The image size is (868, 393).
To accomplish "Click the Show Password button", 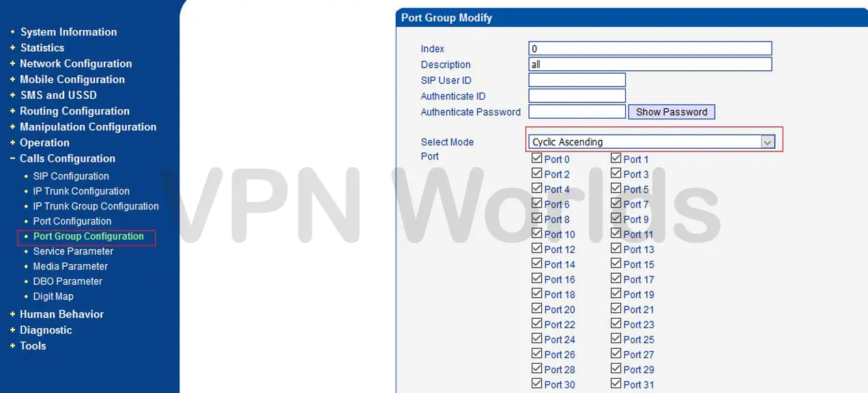I will (x=671, y=111).
